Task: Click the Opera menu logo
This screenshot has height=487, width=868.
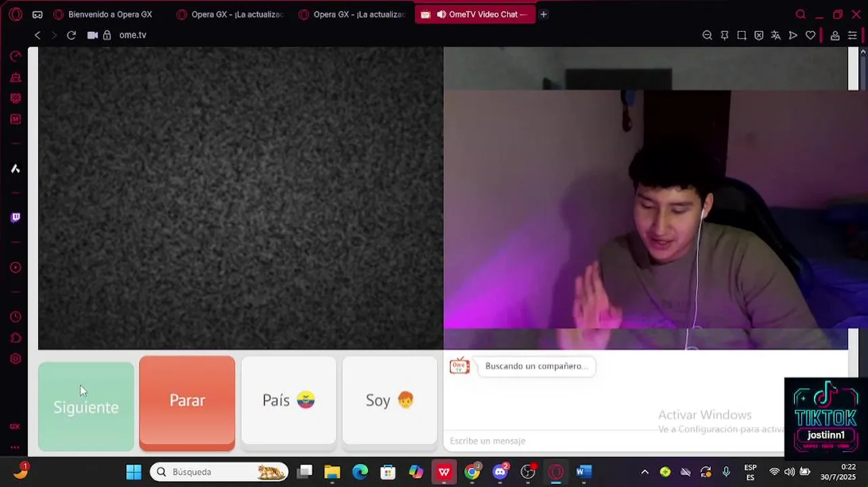Action: click(16, 14)
